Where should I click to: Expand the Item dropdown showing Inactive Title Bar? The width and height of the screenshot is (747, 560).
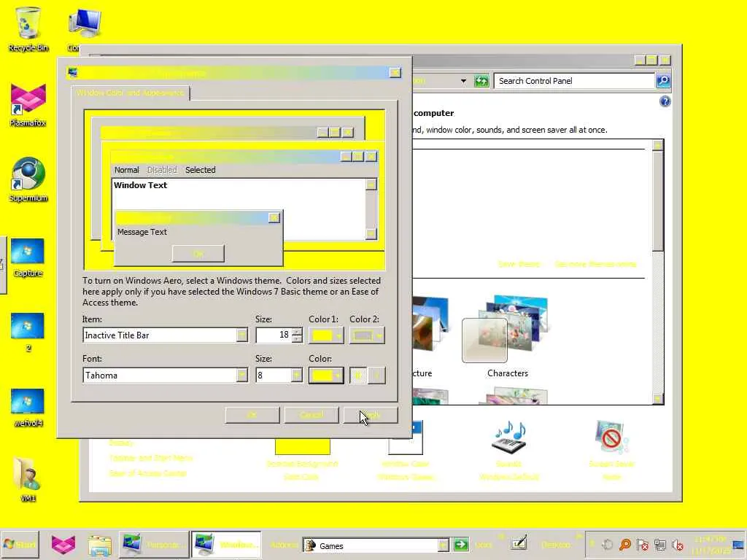242,335
